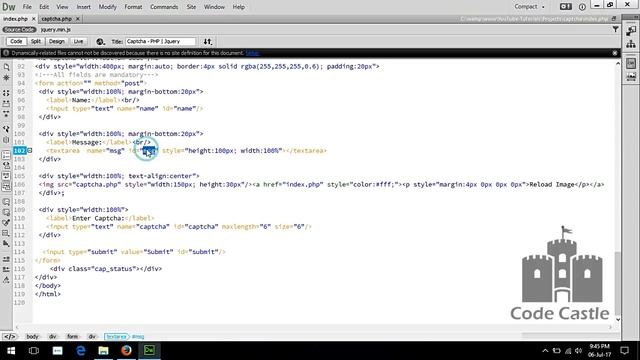640x360 pixels.
Task: Open Microsoft Edge from the taskbar
Action: pos(81,351)
